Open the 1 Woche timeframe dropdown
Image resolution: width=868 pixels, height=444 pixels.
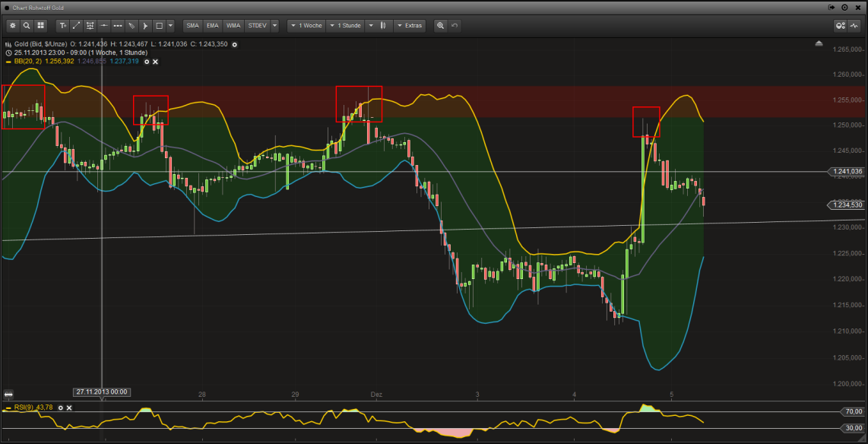[306, 25]
